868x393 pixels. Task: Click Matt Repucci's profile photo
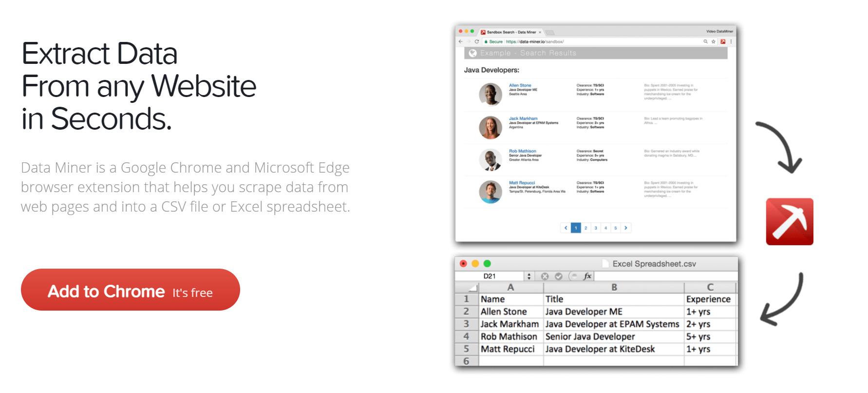(491, 192)
